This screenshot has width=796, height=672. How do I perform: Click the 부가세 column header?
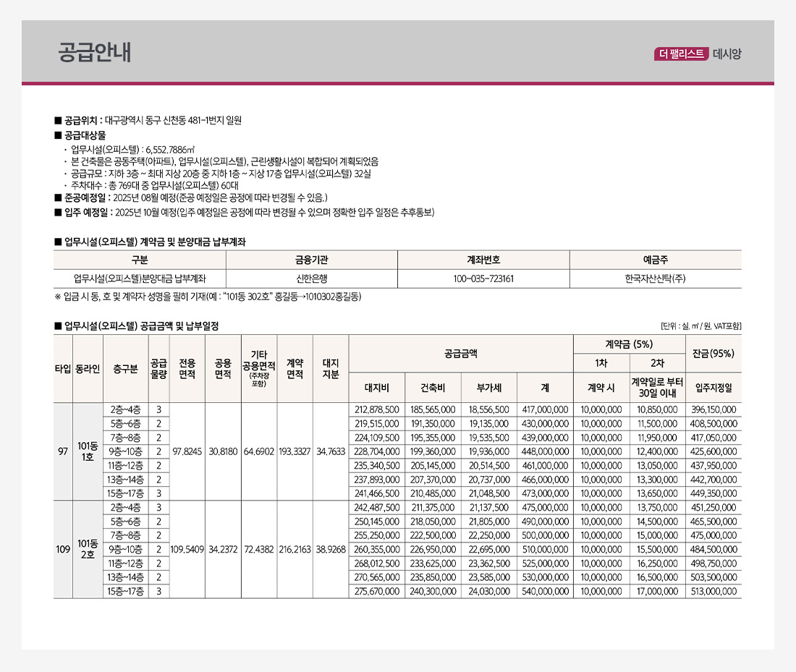click(x=489, y=388)
